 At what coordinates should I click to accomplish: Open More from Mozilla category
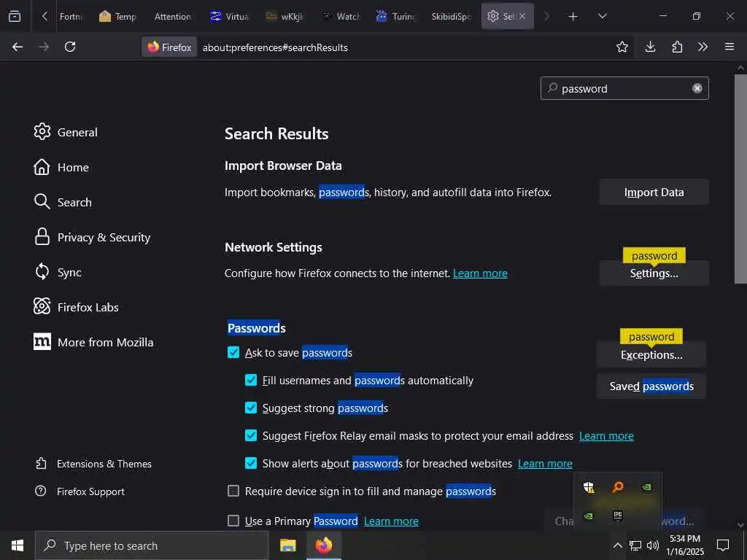click(93, 342)
